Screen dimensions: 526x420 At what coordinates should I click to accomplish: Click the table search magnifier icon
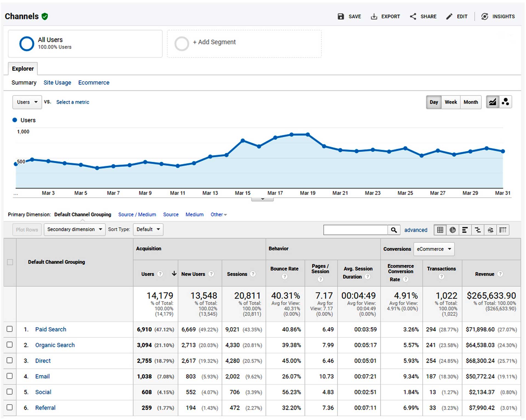point(394,230)
